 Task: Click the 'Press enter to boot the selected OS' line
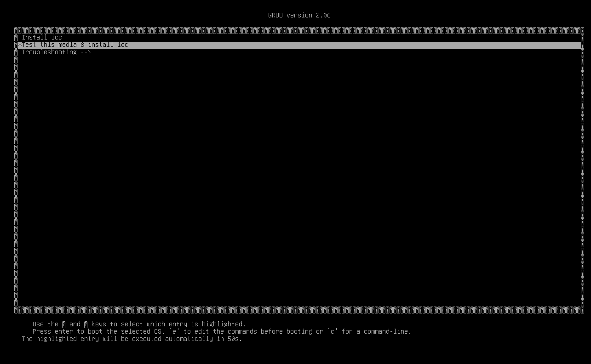(x=222, y=331)
